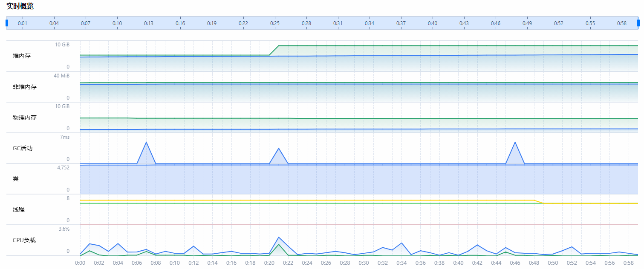Click the 7ms axis value of GC活动

[65, 137]
